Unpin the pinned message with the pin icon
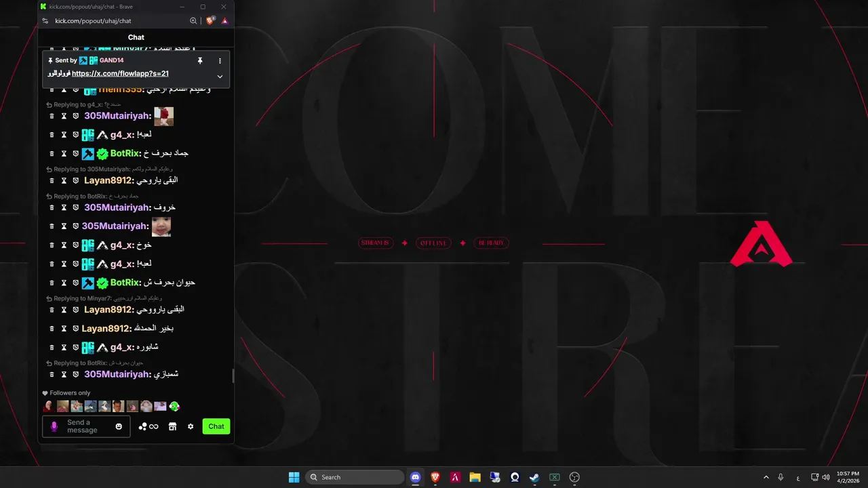 (200, 60)
